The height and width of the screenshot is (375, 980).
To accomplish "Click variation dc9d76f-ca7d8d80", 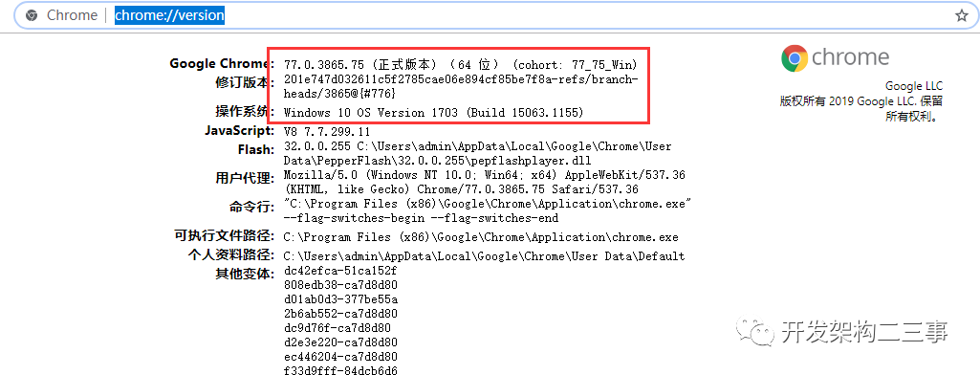I will 338,327.
